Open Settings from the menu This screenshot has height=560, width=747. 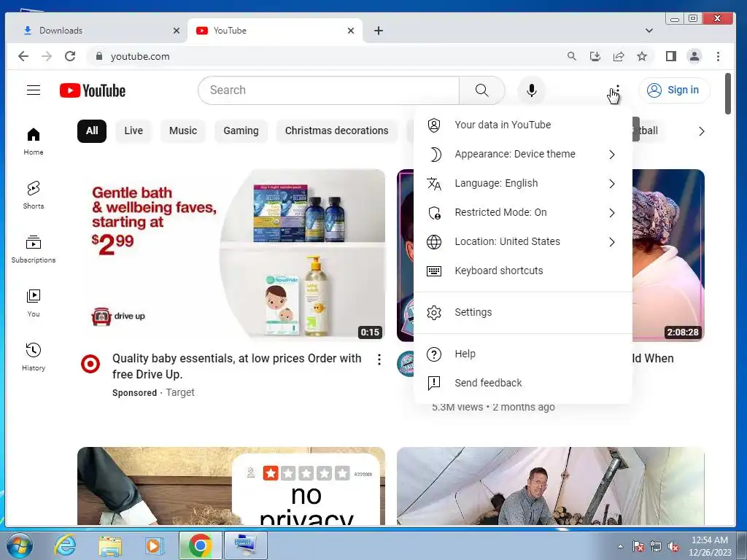pyautogui.click(x=522, y=312)
